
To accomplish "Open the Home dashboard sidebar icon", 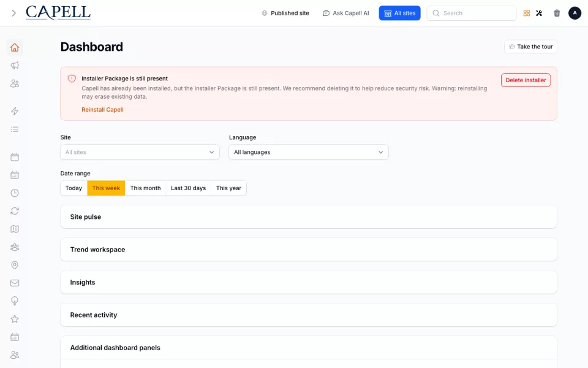I will click(x=15, y=48).
